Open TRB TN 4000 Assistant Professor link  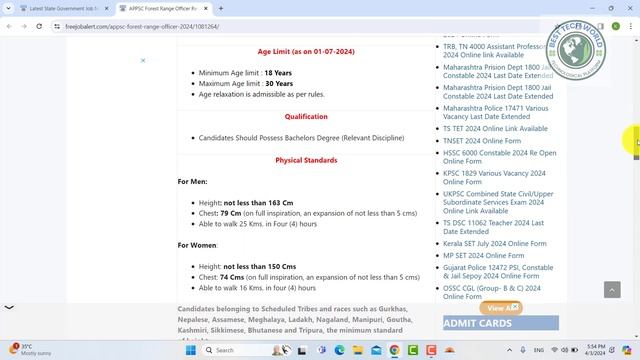[495, 51]
